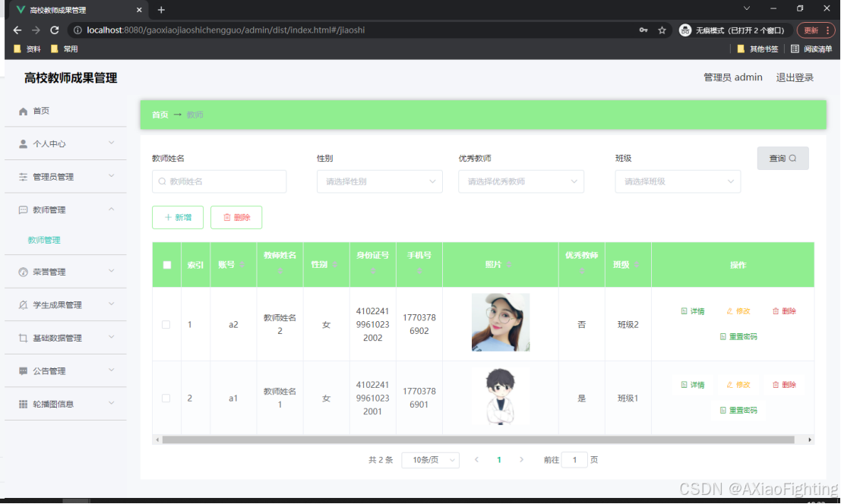Open the browser tab search chevron
This screenshot has height=504, width=841.
(x=747, y=8)
